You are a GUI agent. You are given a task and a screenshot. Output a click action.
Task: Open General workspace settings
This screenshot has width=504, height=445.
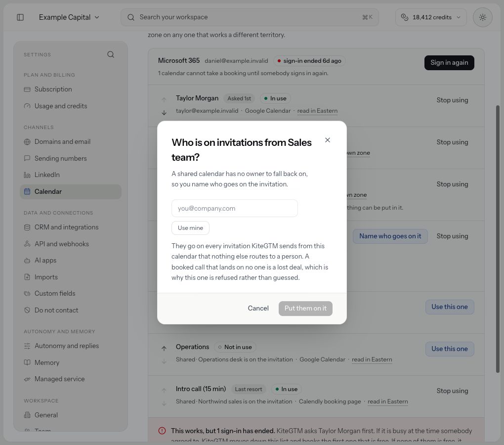coord(71,415)
